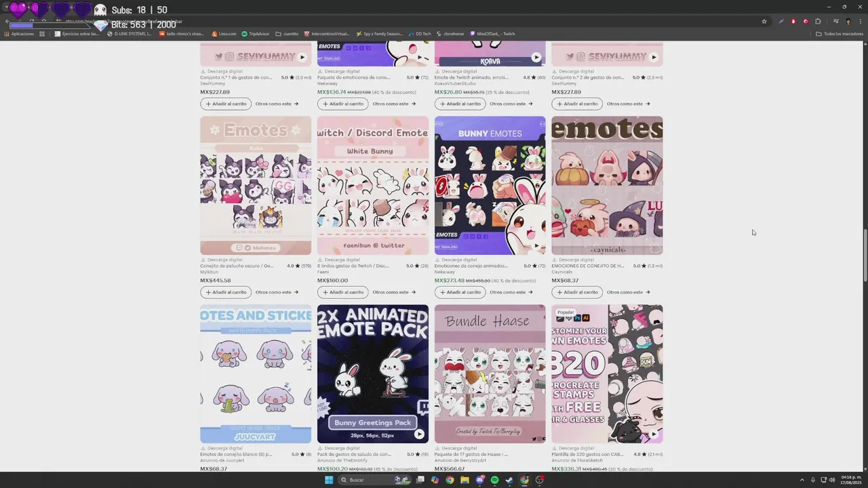
Task: Show hidden system tray icons
Action: click(802, 480)
